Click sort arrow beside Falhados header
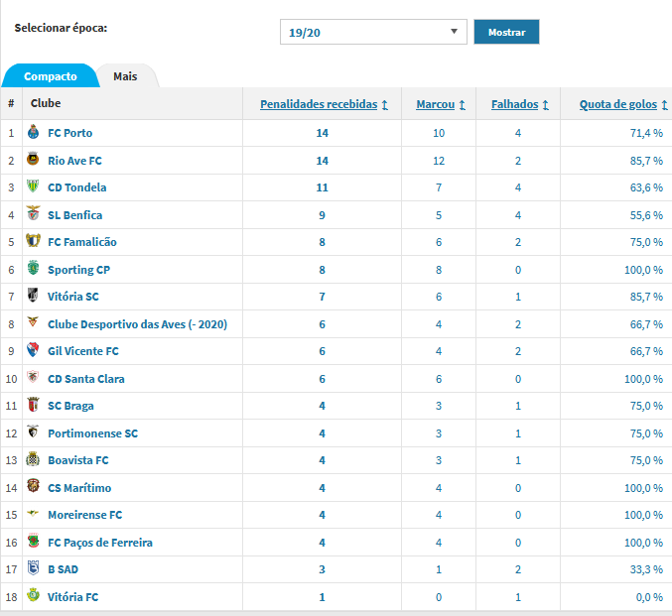672x616 pixels. [546, 105]
